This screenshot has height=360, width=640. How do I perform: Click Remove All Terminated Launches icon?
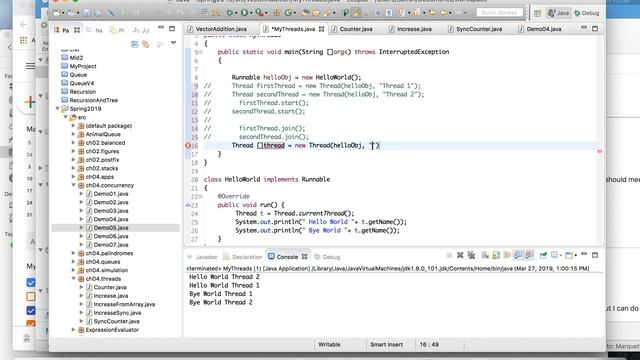coord(471,255)
